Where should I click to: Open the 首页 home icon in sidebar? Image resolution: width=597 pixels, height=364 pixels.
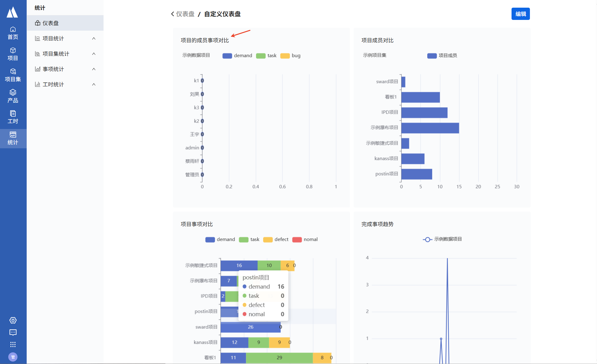(13, 33)
